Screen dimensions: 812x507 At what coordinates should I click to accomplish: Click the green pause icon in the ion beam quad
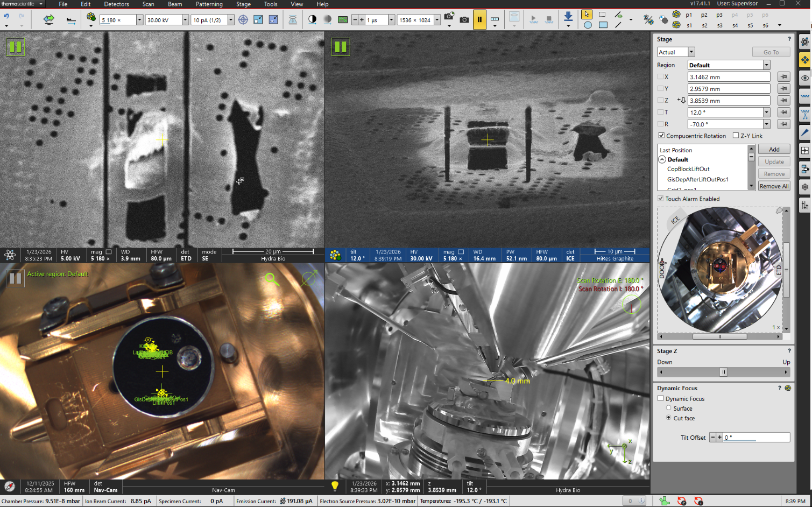click(x=341, y=47)
